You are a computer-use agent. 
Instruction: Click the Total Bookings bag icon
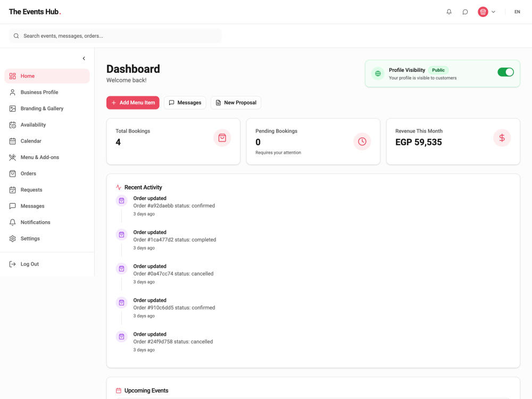(222, 138)
